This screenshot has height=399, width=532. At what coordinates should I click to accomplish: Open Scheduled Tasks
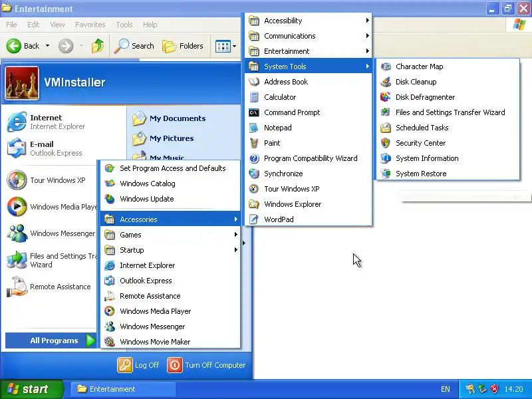(447, 128)
